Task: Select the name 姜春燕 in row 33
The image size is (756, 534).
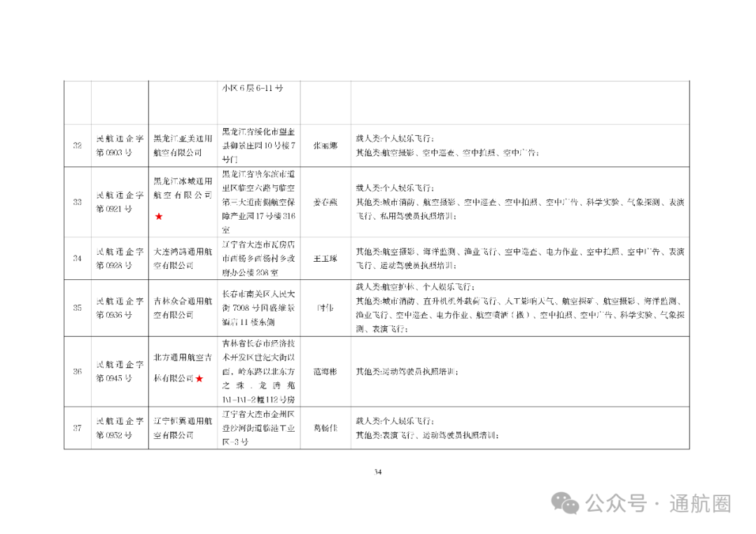Action: click(325, 202)
